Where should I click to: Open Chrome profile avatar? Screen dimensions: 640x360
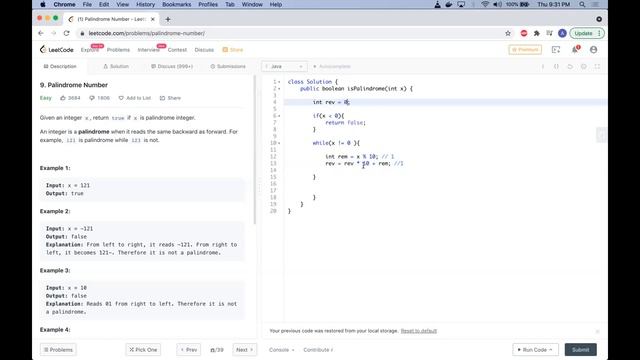(x=562, y=33)
